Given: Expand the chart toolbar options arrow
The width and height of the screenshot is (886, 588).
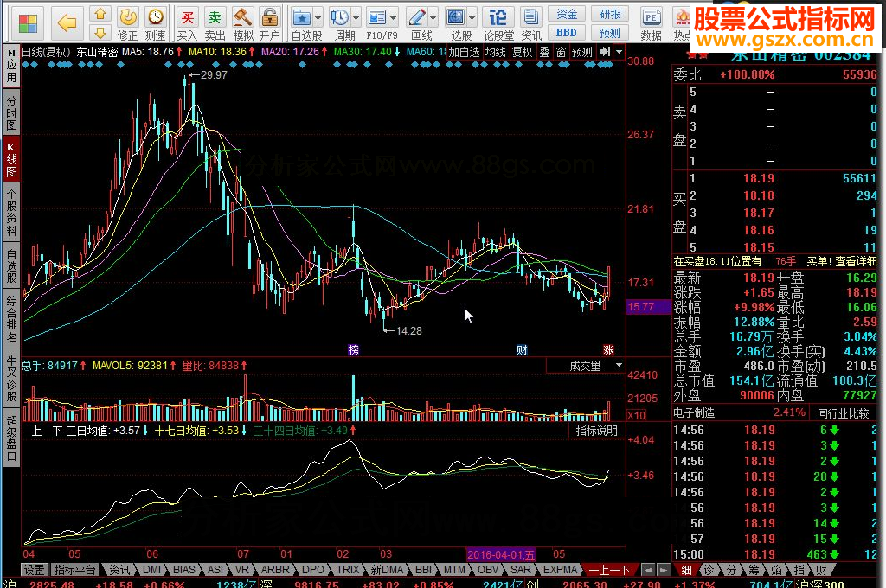Looking at the screenshot, I should [x=620, y=52].
